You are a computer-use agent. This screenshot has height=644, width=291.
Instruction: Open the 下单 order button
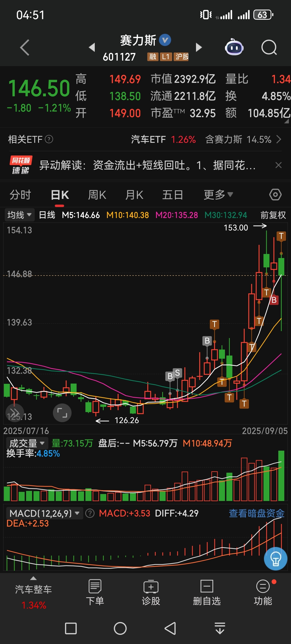tap(95, 593)
